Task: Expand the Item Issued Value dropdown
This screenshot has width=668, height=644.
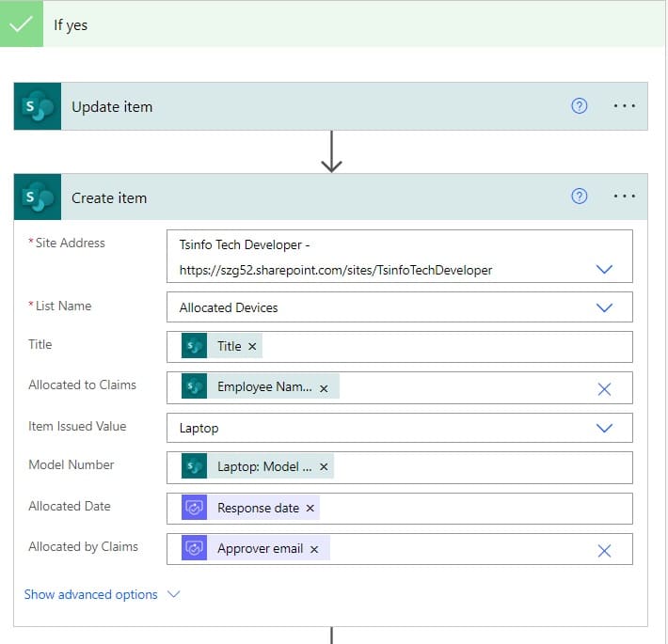Action: click(x=604, y=428)
